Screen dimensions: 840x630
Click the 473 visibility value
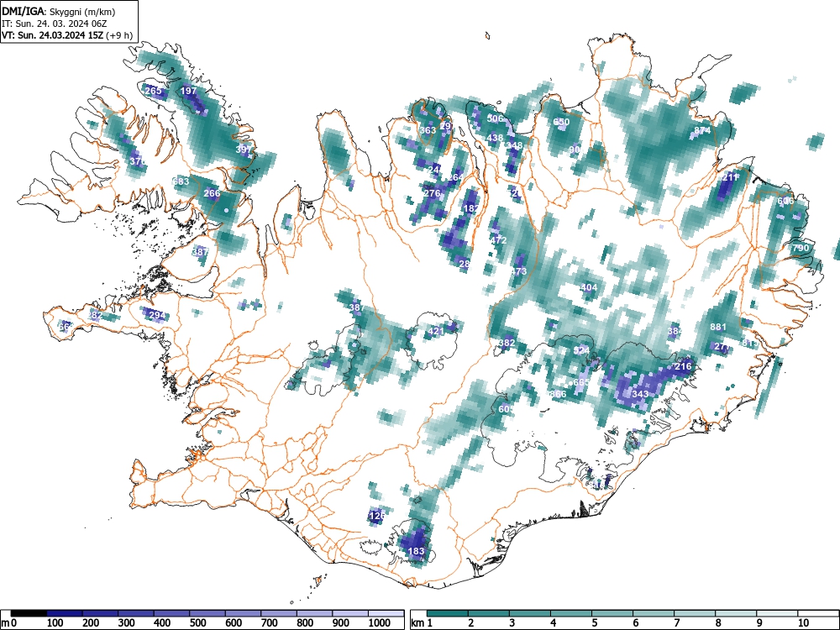pos(518,271)
